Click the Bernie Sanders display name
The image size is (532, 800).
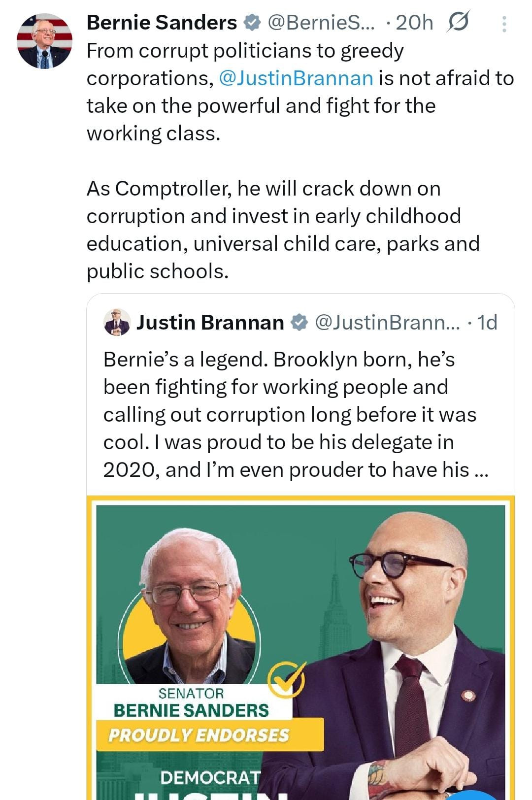coord(162,23)
